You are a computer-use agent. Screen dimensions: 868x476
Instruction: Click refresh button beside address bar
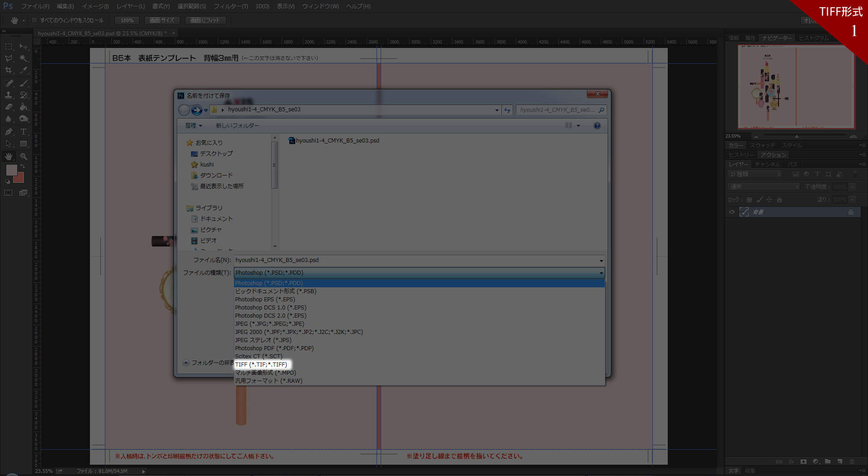(507, 110)
